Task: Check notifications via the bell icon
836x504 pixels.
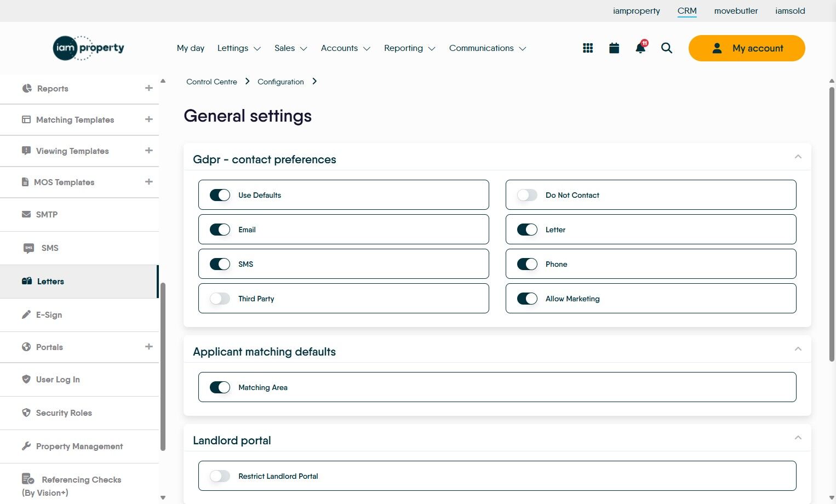Action: [x=640, y=48]
